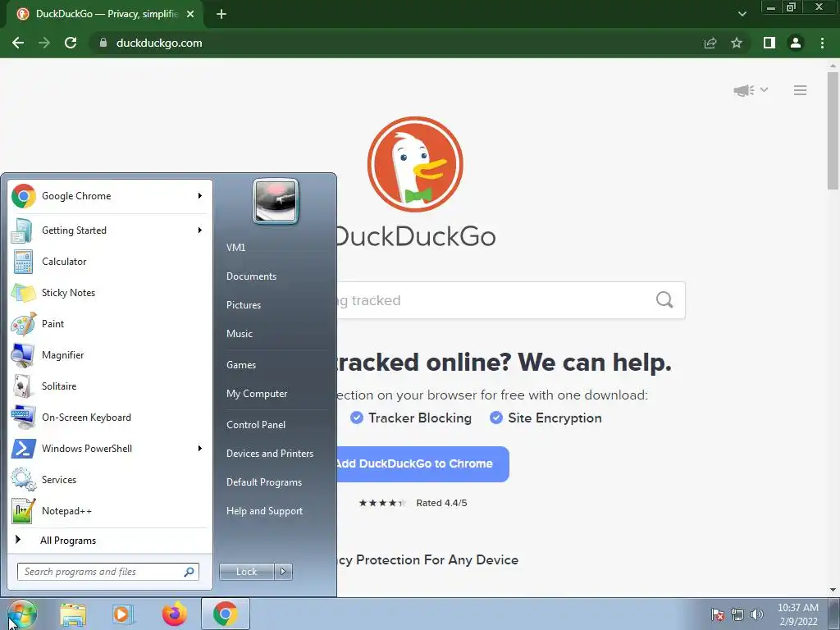
Task: Open Chrome profile avatar button
Action: pos(796,43)
